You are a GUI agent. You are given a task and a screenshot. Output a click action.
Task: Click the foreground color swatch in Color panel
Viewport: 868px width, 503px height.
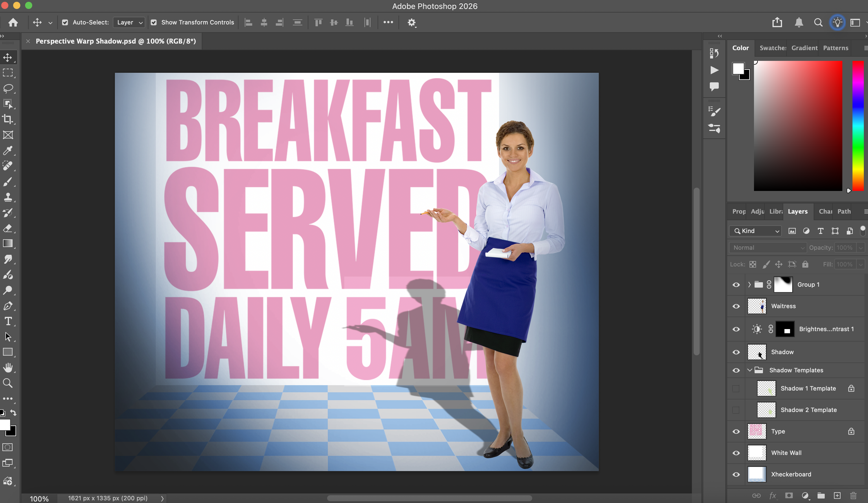click(x=738, y=69)
